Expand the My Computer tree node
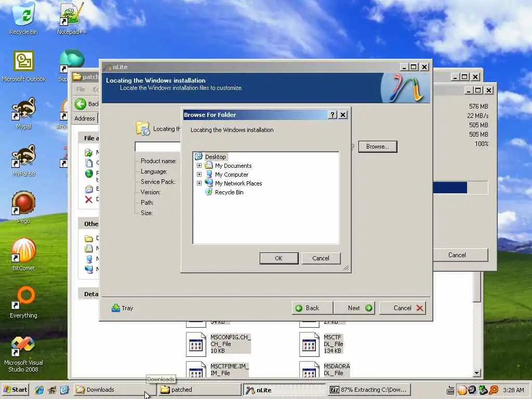532x399 pixels. click(x=199, y=175)
